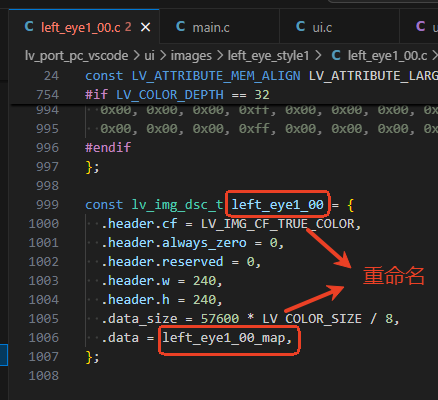This screenshot has height=400, width=438.
Task: Click the C icon on main.c tab
Action: 180,27
